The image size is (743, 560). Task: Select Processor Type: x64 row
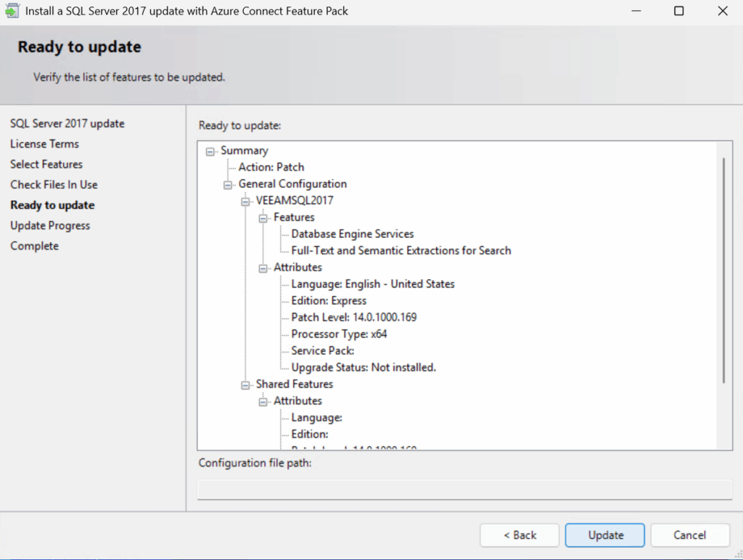coord(339,334)
